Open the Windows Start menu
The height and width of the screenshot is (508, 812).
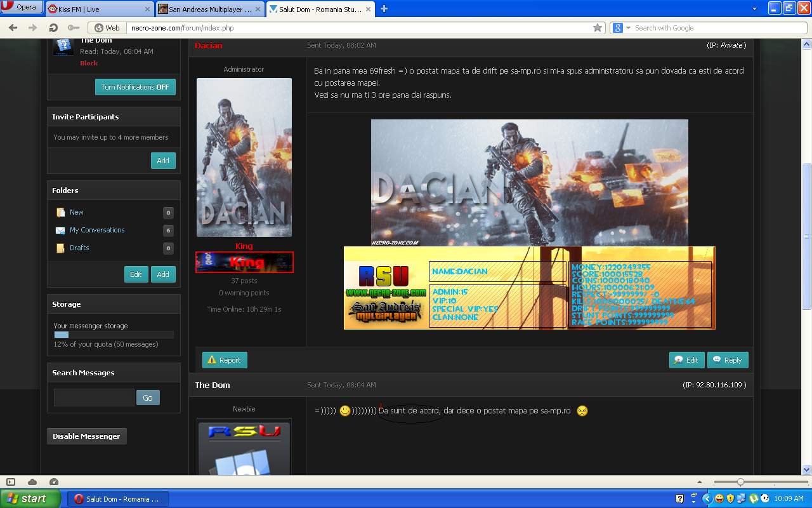click(x=30, y=498)
